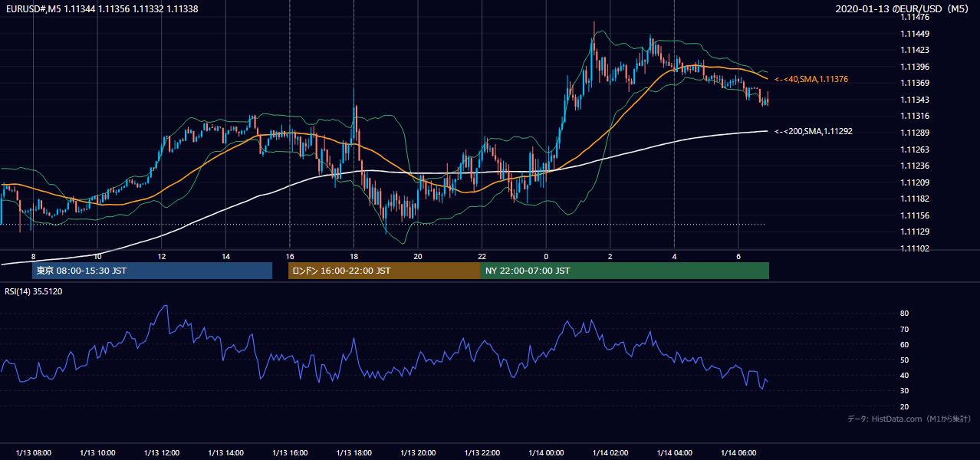This screenshot has width=980, height=460.
Task: Click price level 1.11343 on axis
Action: 914,100
